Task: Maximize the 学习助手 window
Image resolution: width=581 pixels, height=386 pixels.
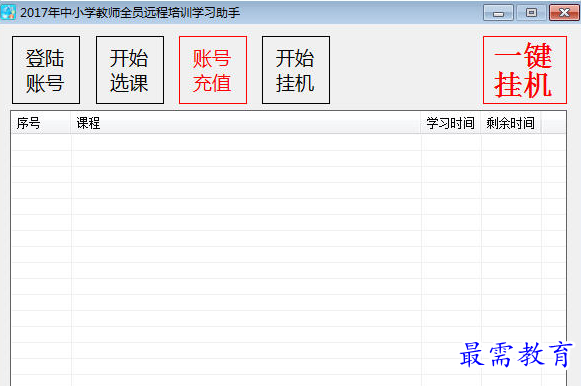Action: pos(531,13)
